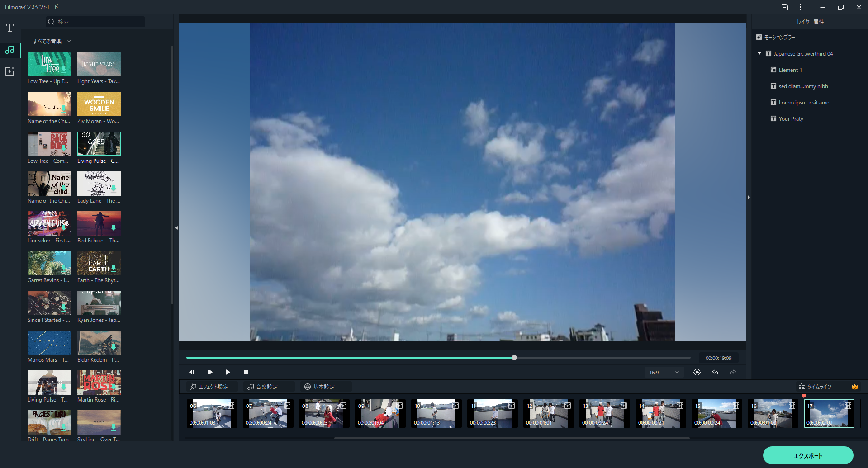Select the Martin Rose track thumbnail
Image resolution: width=868 pixels, height=468 pixels.
click(99, 383)
